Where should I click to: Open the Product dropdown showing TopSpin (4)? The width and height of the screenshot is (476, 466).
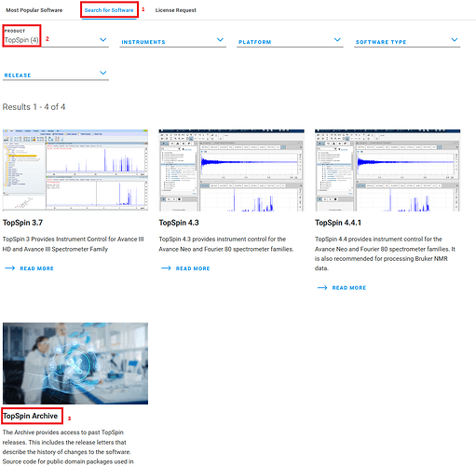coord(56,37)
